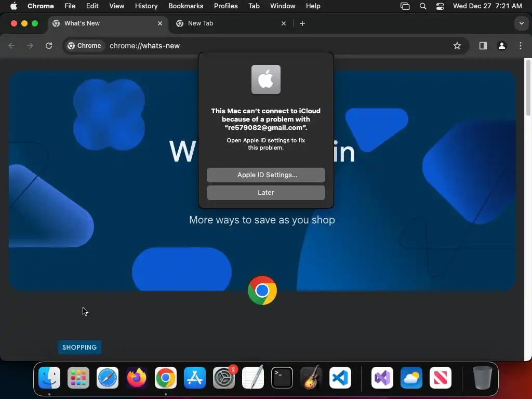Open the Window menu
This screenshot has height=399, width=532.
(283, 6)
